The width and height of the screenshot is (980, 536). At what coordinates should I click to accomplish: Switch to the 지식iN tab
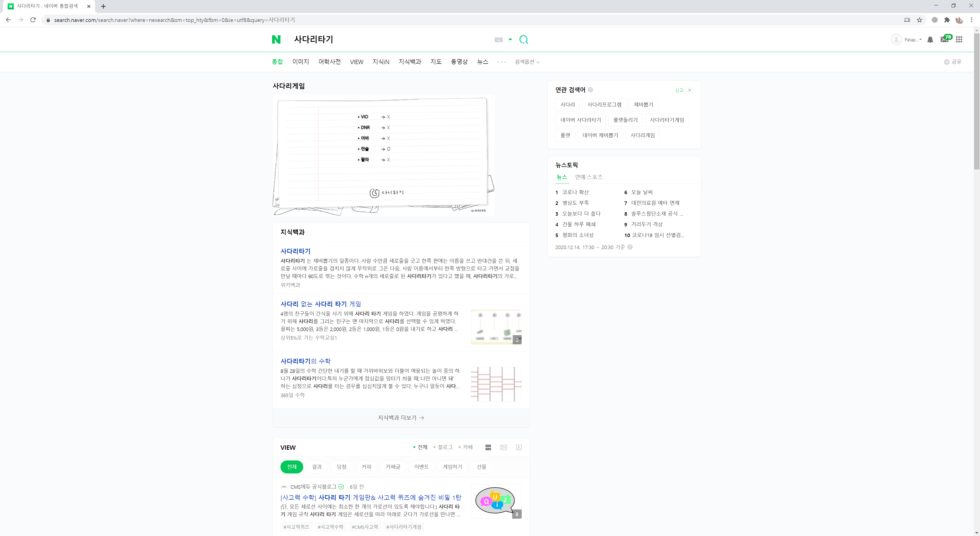tap(381, 62)
